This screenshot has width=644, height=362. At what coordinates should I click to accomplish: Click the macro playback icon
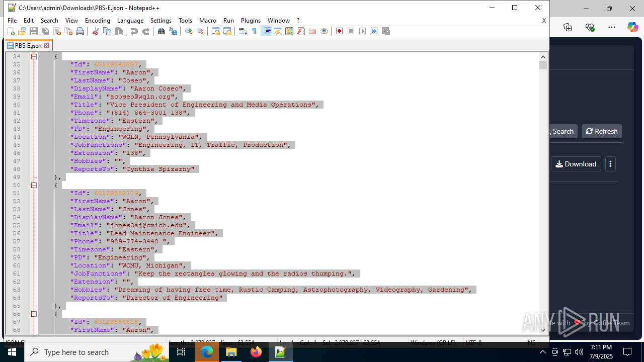[362, 31]
